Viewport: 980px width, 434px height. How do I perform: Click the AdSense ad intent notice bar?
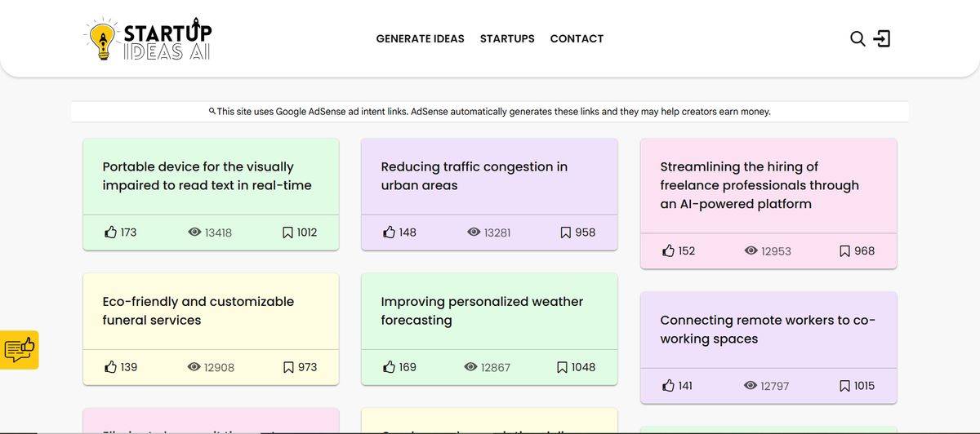click(x=490, y=112)
